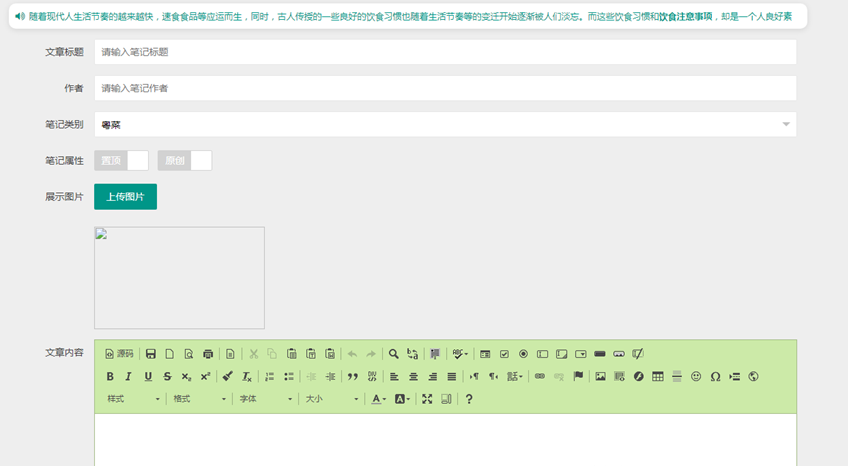Click the Anchor flag icon

pyautogui.click(x=578, y=377)
